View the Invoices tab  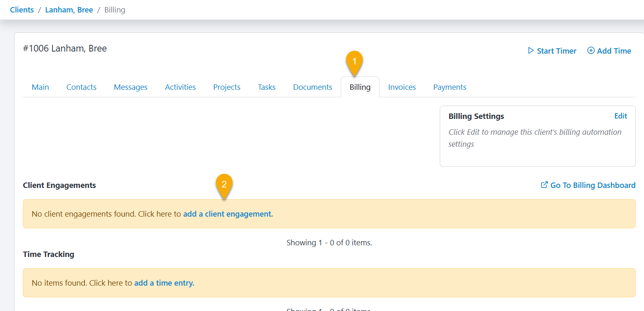coord(402,87)
